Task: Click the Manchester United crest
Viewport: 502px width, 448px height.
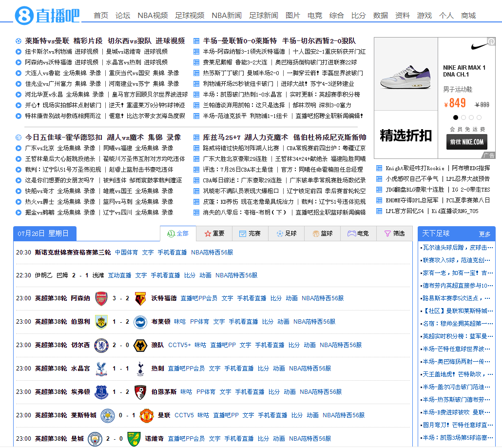Action: (x=147, y=415)
